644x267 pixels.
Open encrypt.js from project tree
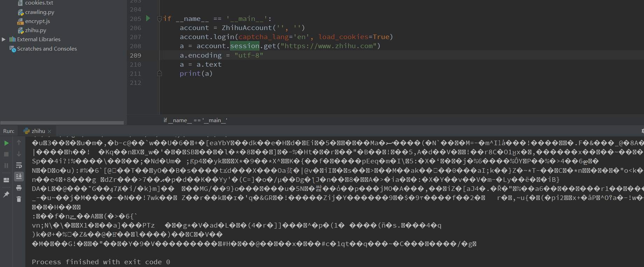[x=37, y=21]
